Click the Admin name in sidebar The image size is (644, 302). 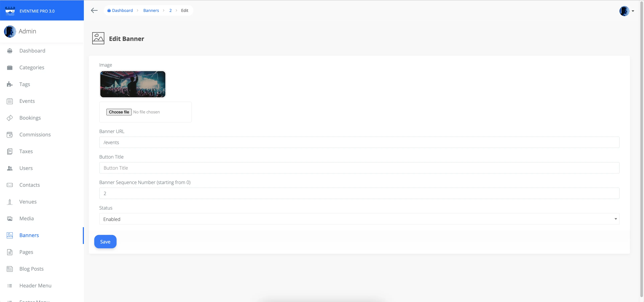click(28, 31)
